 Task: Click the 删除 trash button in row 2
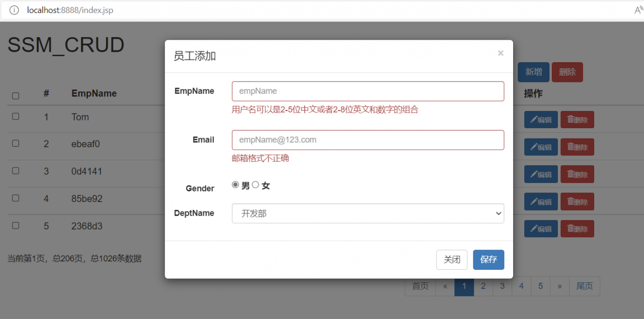pyautogui.click(x=577, y=147)
